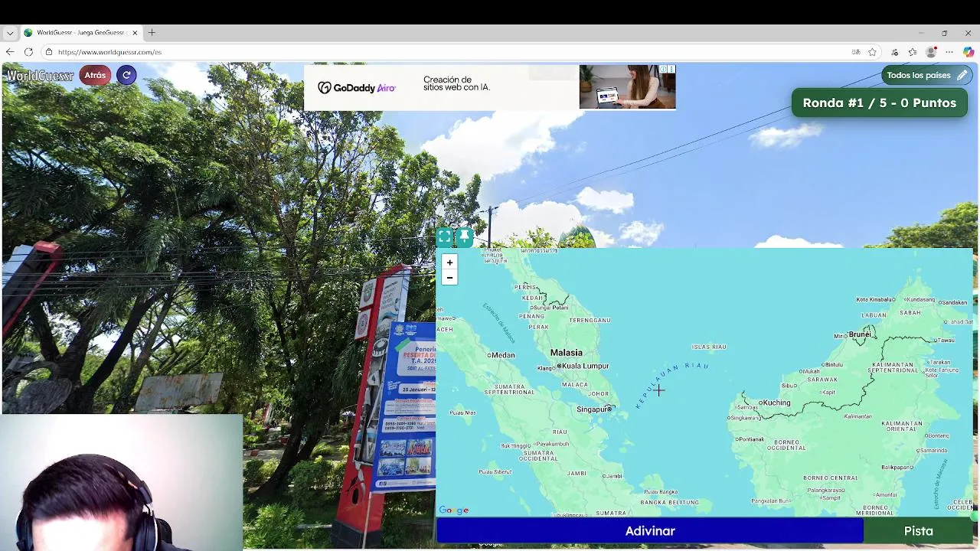Zoom out on the guess map
Viewport: 980px width, 551px height.
(449, 278)
